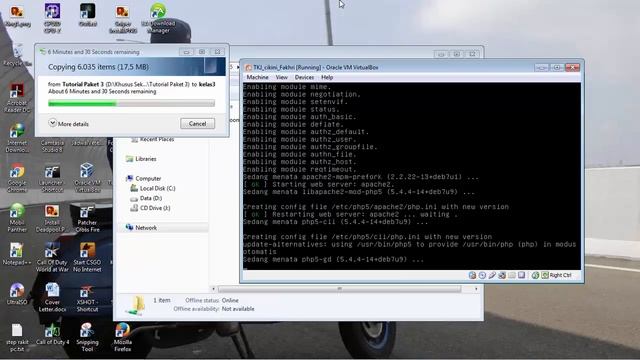Launch Call of Duty 4 from the desktop
The width and height of the screenshot is (640, 360).
pos(52,334)
